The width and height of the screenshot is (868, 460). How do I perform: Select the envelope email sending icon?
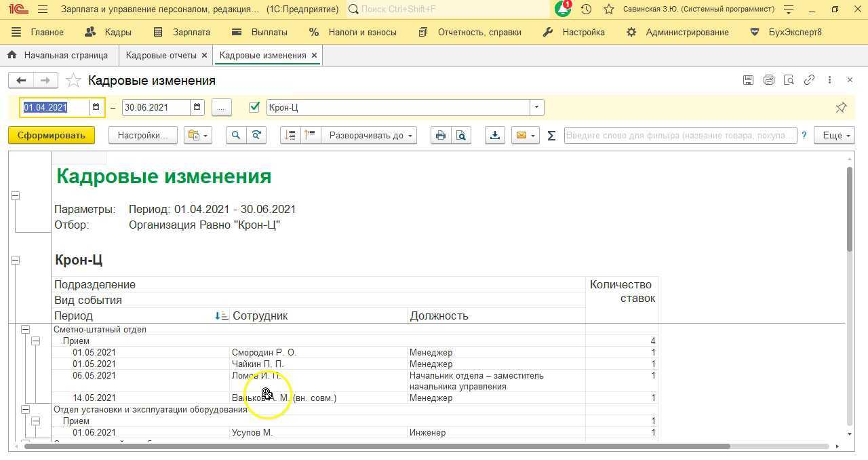521,135
